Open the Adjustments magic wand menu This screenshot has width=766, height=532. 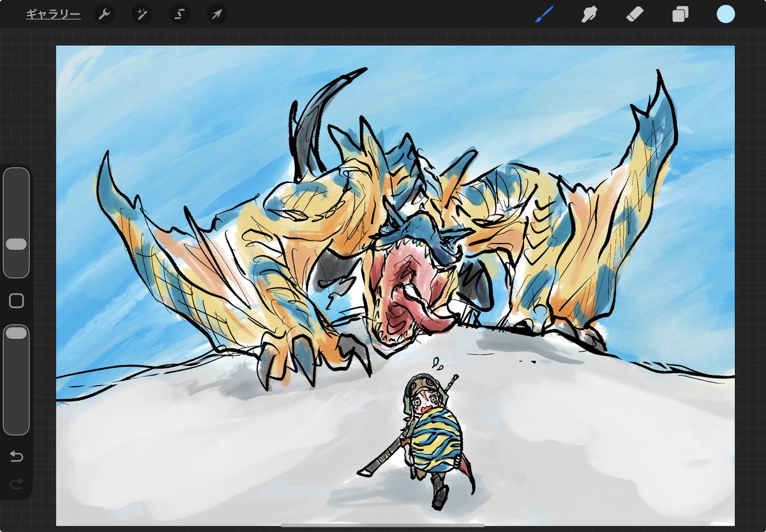(142, 14)
